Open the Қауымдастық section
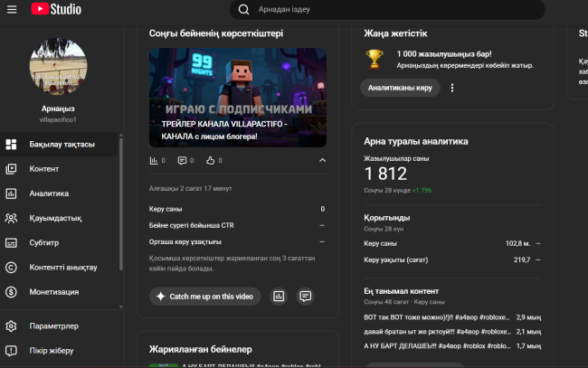 59,218
